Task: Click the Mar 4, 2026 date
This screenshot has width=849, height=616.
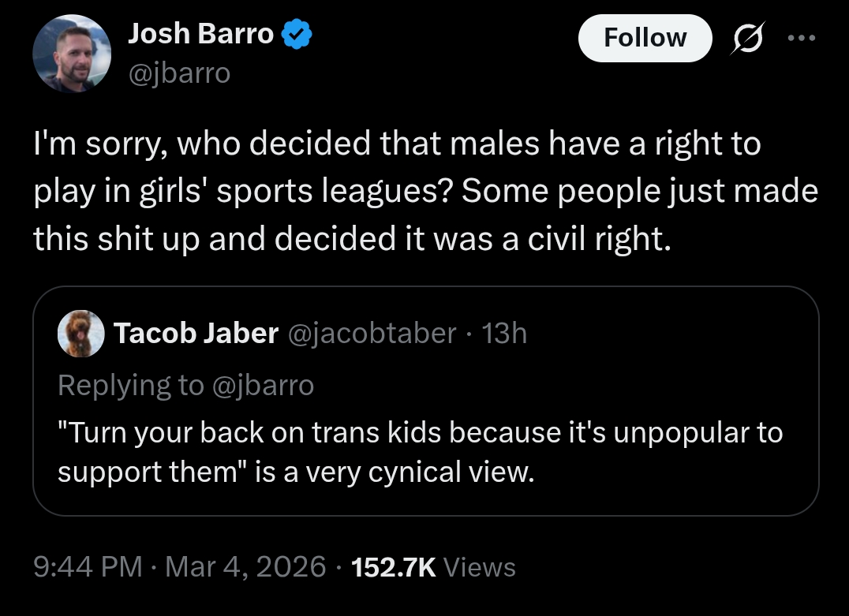Action: click(246, 566)
